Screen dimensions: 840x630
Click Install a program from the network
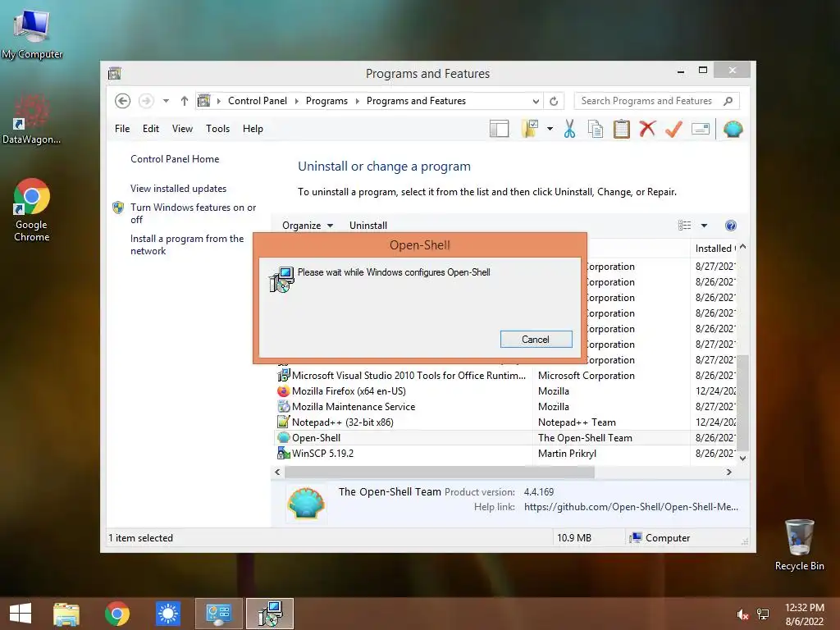(187, 244)
